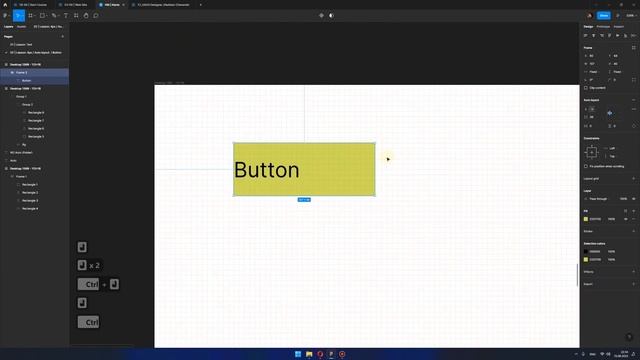This screenshot has width=640, height=360.
Task: Click yellow swatch in Selection colors
Action: point(586,260)
